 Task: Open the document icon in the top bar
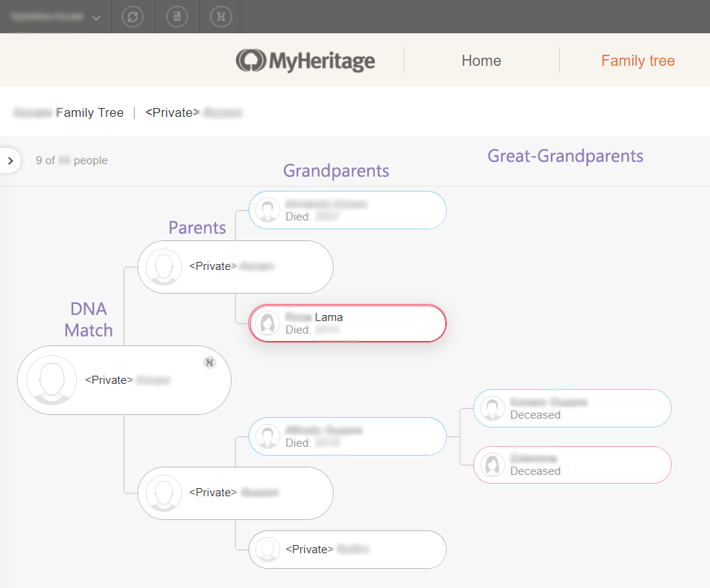[177, 17]
